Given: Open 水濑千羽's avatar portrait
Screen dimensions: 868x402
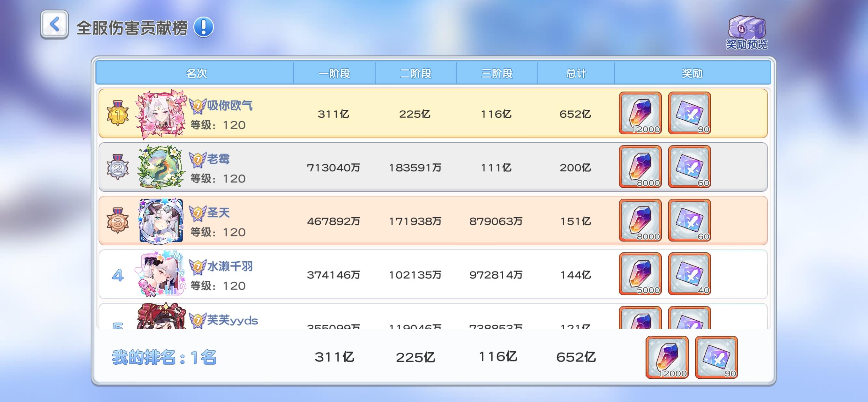Looking at the screenshot, I should tap(161, 274).
